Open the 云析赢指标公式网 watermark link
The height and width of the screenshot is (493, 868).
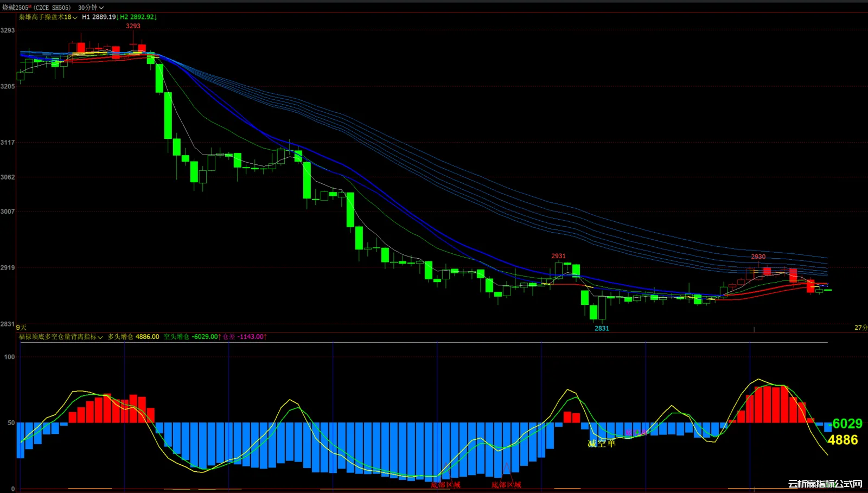(825, 484)
